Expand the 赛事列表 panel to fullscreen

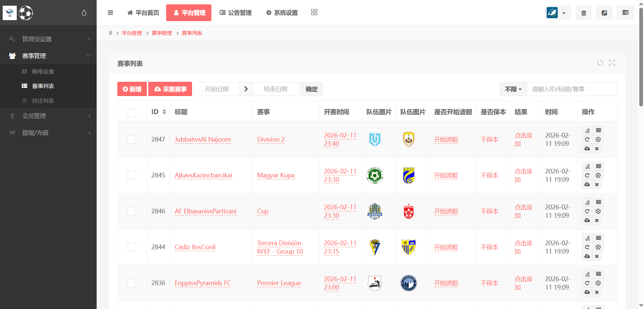pos(612,63)
